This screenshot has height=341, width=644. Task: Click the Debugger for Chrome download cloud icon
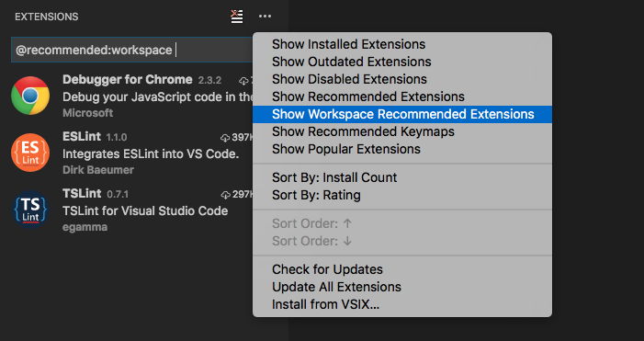(244, 81)
